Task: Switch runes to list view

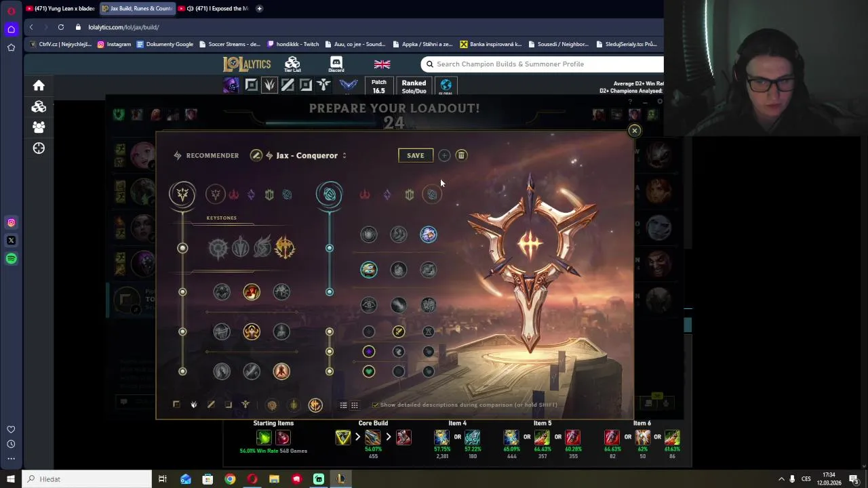Action: [x=344, y=405]
